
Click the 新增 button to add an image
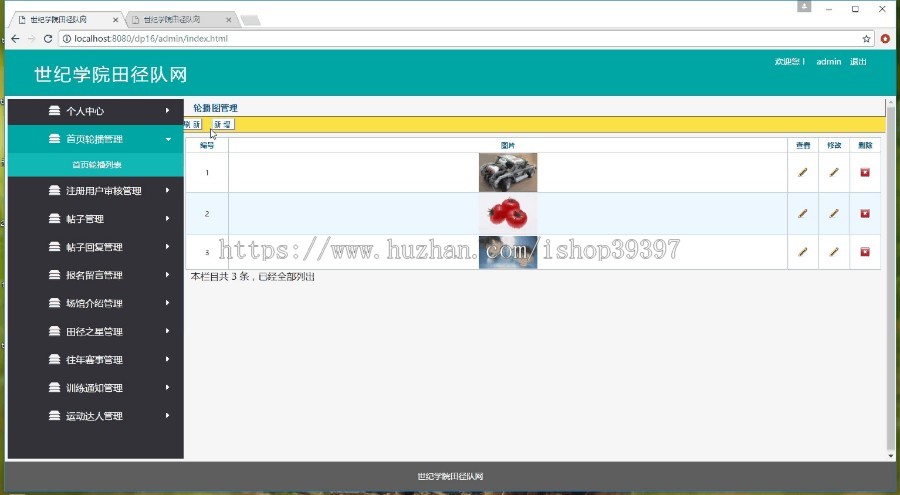click(223, 124)
